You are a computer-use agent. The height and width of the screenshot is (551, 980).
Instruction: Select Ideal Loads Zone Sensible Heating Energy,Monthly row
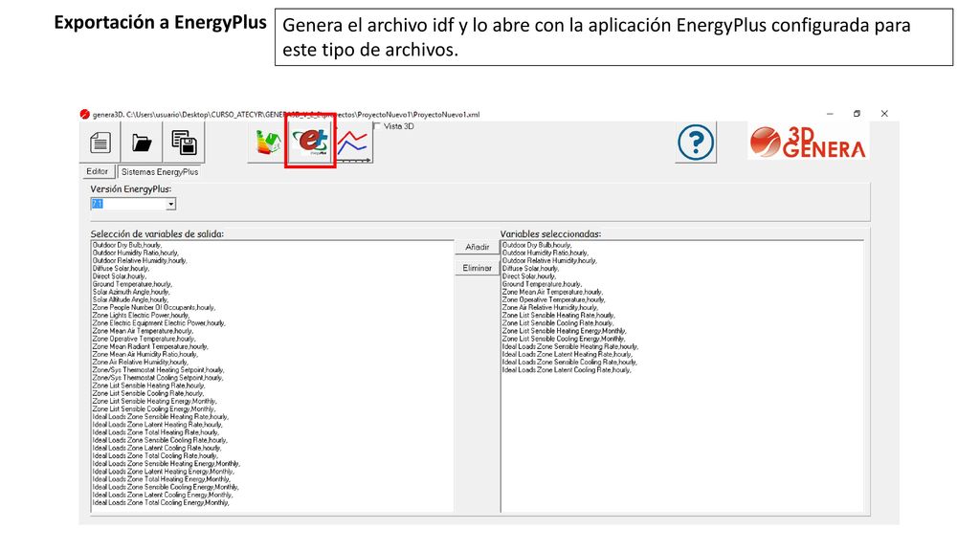pyautogui.click(x=167, y=464)
